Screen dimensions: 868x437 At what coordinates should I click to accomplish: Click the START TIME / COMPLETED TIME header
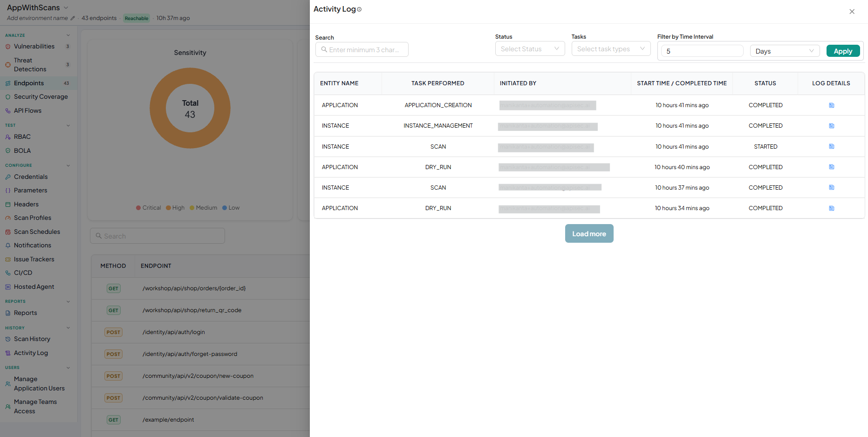coord(682,83)
